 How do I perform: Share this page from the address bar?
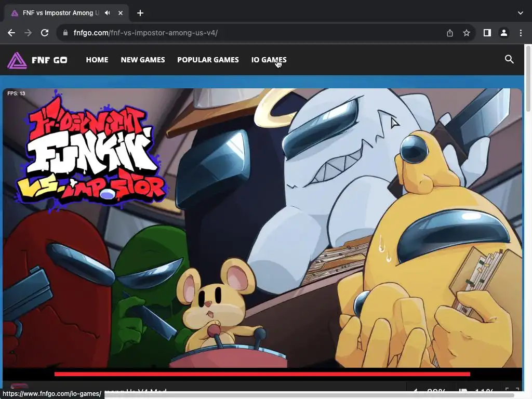[x=450, y=33]
